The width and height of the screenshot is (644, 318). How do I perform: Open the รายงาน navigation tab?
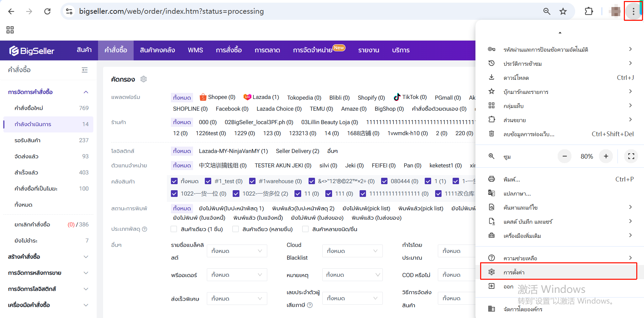(369, 50)
